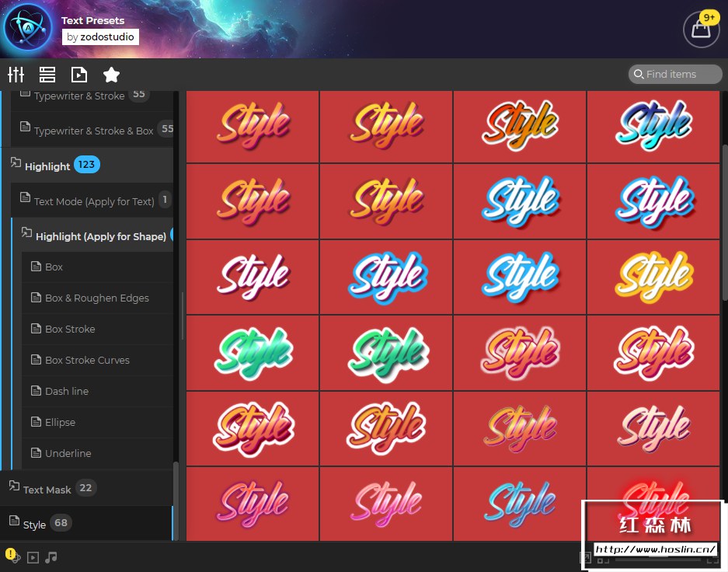Screen dimensions: 728x572
Task: Collapse Highlight (Apply for Shape) group
Action: [93, 235]
